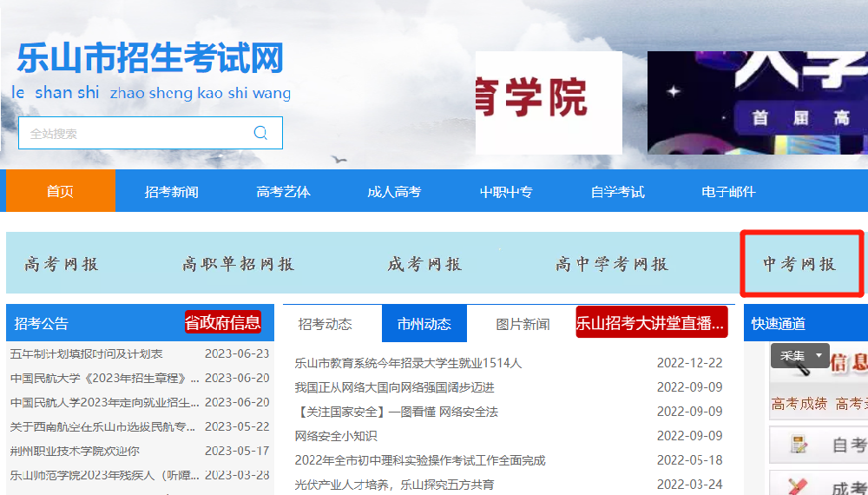Switch to the 市州动态 tab

[424, 324]
